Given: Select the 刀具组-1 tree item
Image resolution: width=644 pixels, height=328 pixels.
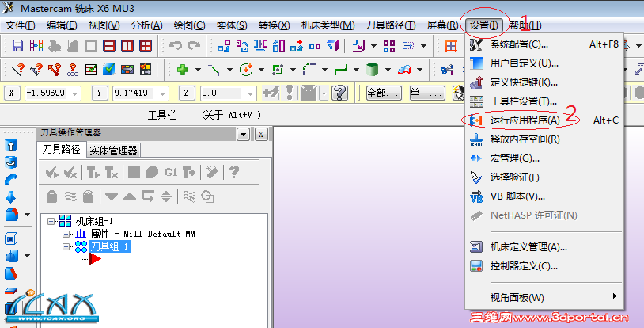Looking at the screenshot, I should click(x=110, y=247).
